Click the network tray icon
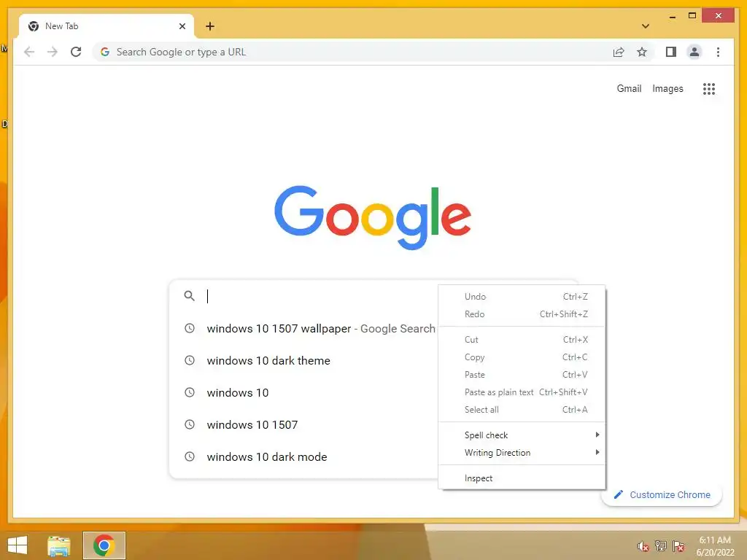Image resolution: width=747 pixels, height=560 pixels. pyautogui.click(x=661, y=546)
